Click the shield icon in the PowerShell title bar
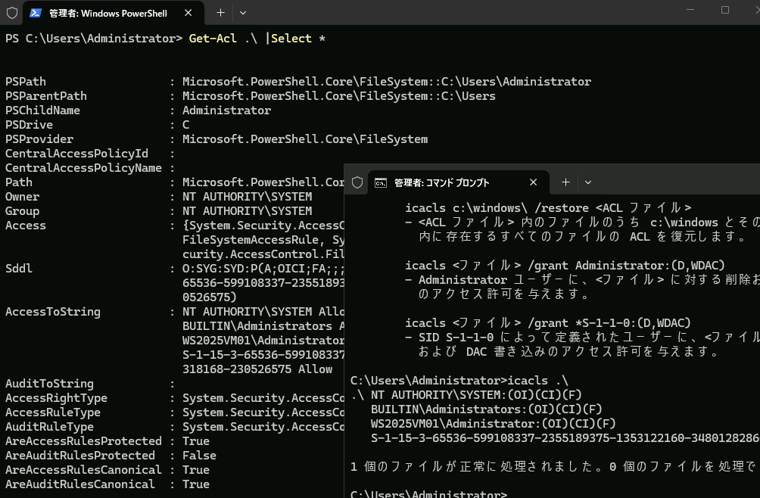Screen dimensions: 760x498 coord(12,13)
